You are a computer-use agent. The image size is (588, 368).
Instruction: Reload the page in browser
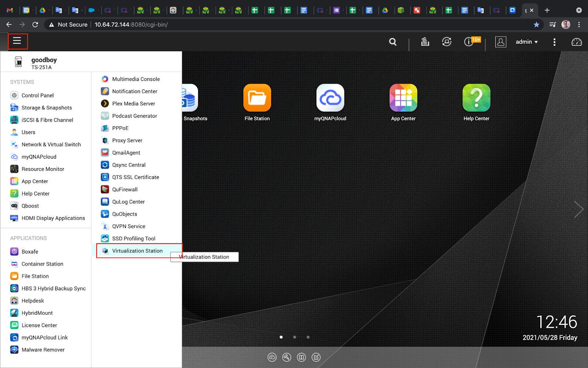point(35,25)
